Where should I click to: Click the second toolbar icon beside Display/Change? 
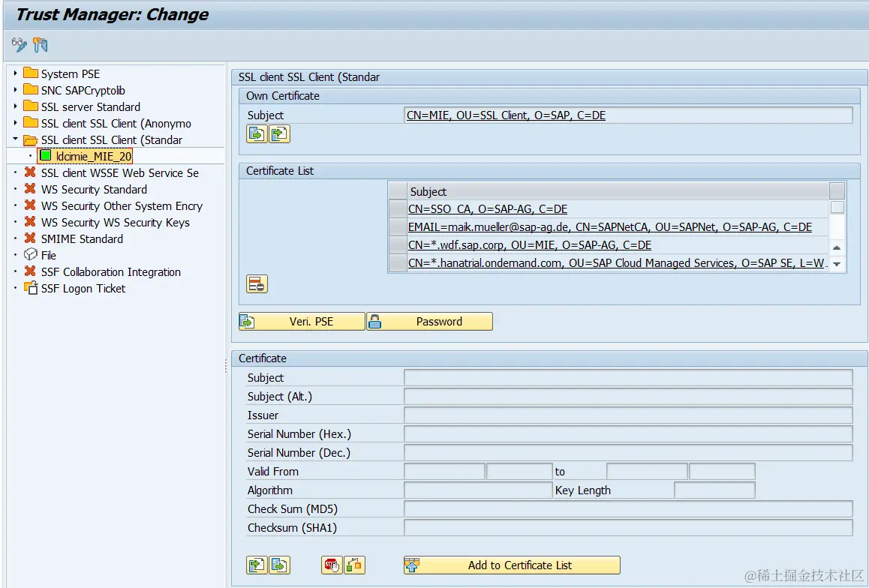40,45
